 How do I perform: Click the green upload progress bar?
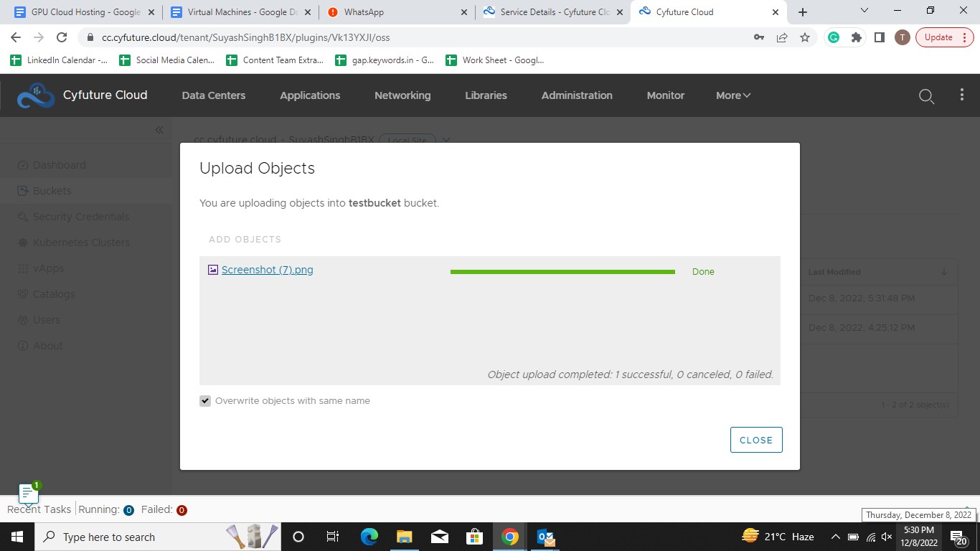point(562,272)
